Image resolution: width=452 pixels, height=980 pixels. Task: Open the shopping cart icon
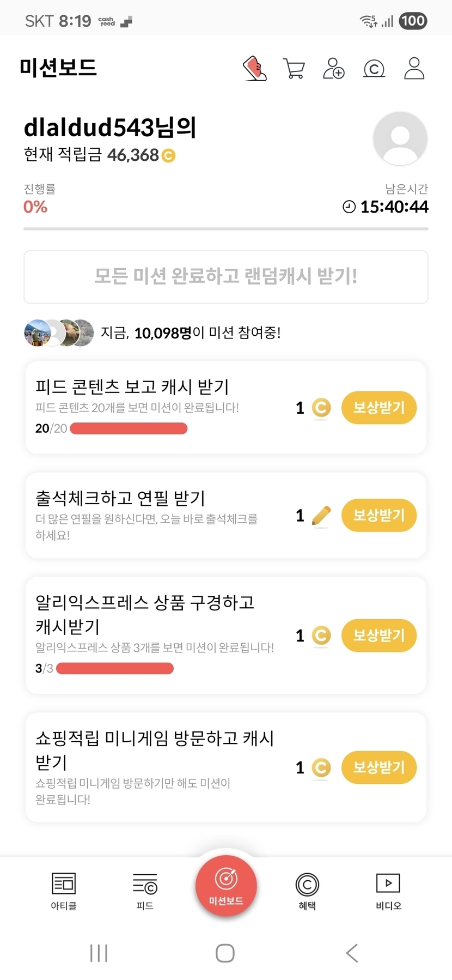pyautogui.click(x=294, y=69)
